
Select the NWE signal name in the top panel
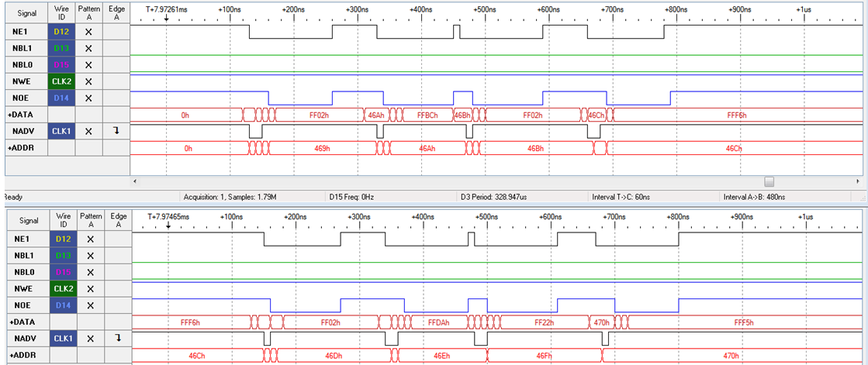tap(22, 82)
